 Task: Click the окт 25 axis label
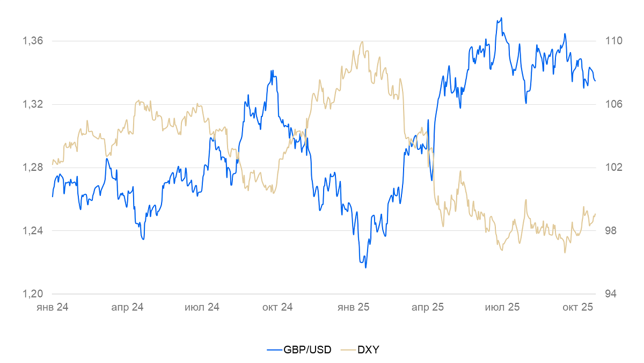(577, 308)
